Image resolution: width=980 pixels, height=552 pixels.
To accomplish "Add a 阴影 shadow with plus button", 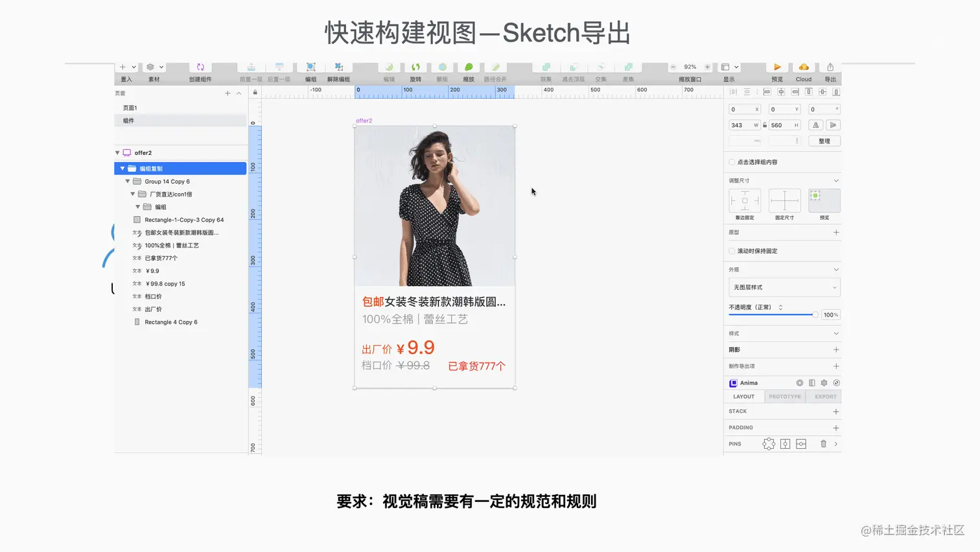I will click(836, 350).
